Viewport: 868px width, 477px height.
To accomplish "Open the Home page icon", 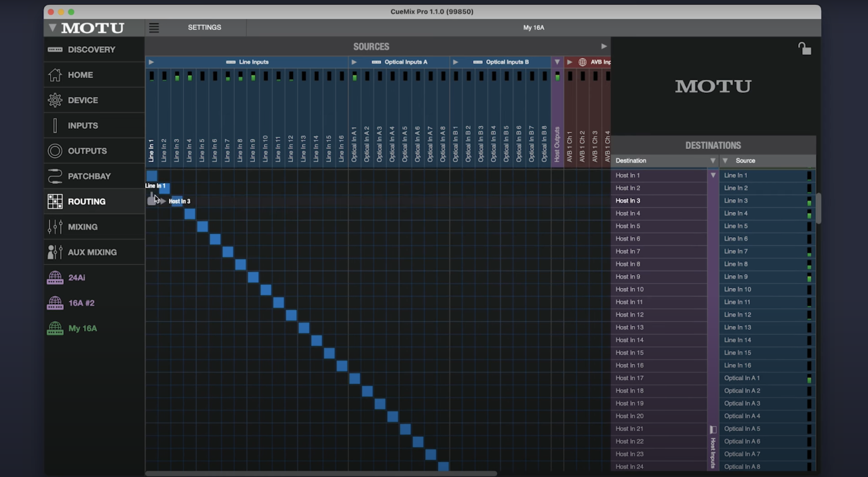I will coord(55,75).
